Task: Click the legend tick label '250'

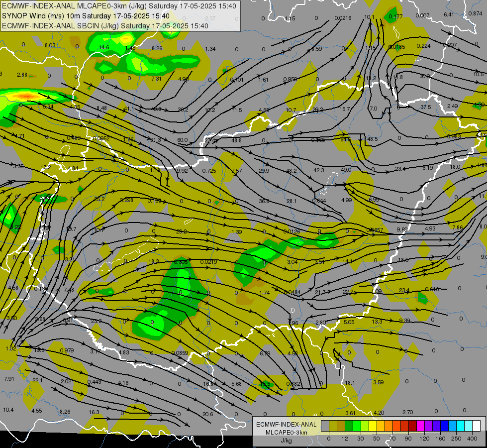Action: point(456,439)
